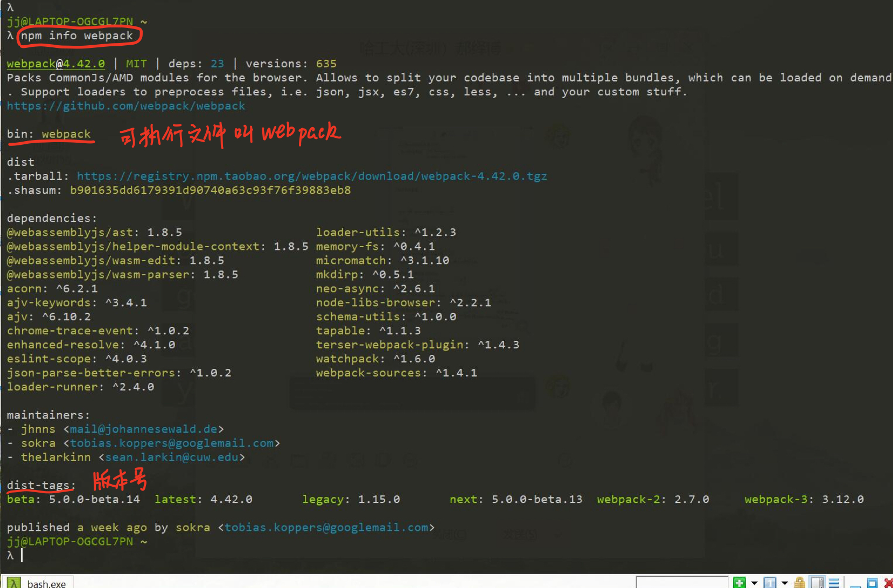Click '@webassemblyjs/ast: 1.8.5' entry

pos(95,232)
